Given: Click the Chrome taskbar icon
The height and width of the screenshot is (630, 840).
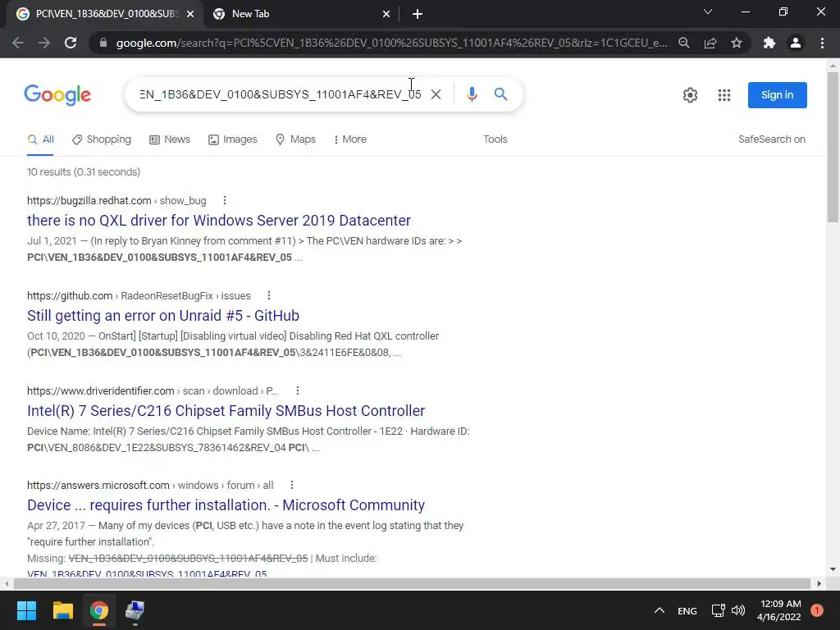Looking at the screenshot, I should tap(98, 610).
